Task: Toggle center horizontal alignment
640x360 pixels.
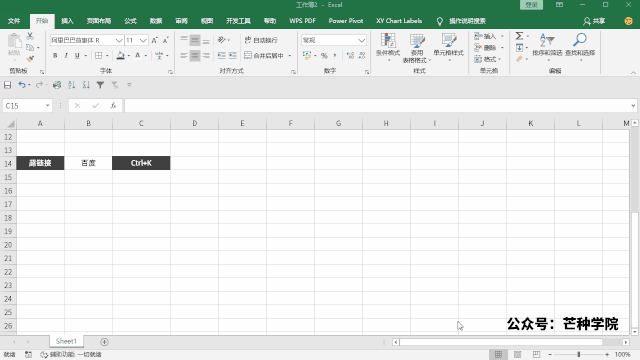Action: [195, 56]
